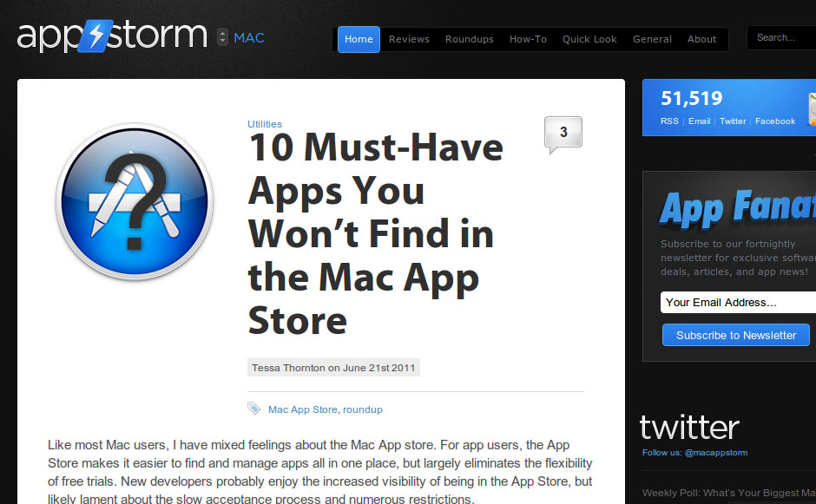Open the About page
This screenshot has height=504, width=816.
click(701, 39)
